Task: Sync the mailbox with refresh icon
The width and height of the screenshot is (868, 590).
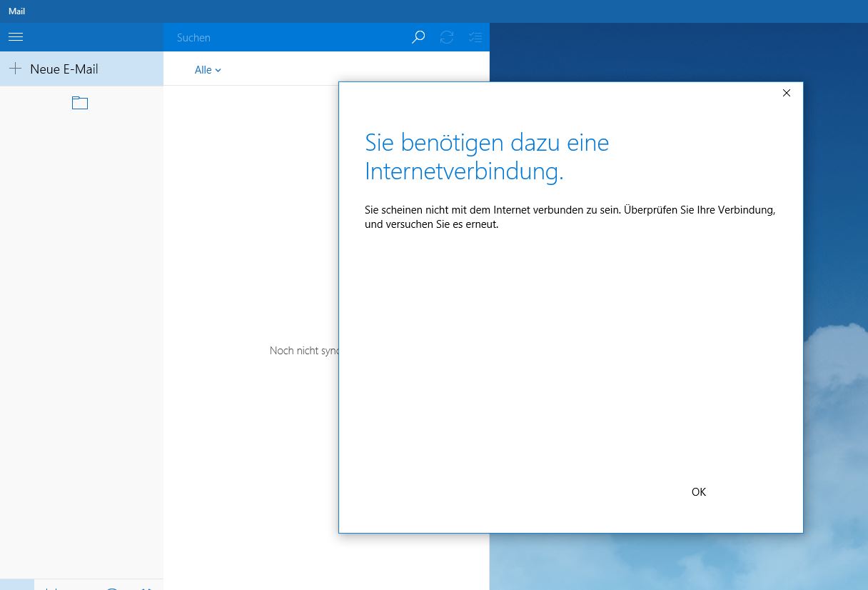Action: click(x=447, y=37)
